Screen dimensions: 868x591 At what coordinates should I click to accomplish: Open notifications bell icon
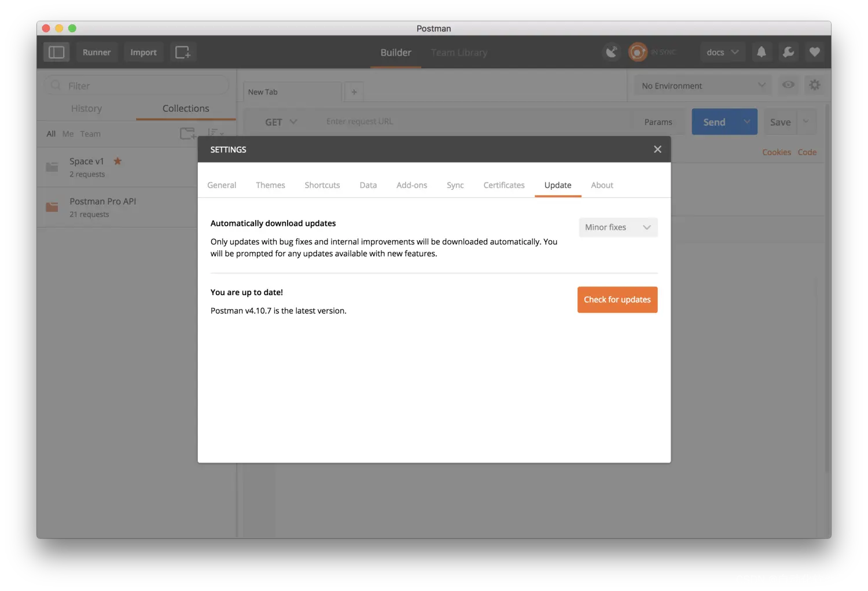pos(762,52)
